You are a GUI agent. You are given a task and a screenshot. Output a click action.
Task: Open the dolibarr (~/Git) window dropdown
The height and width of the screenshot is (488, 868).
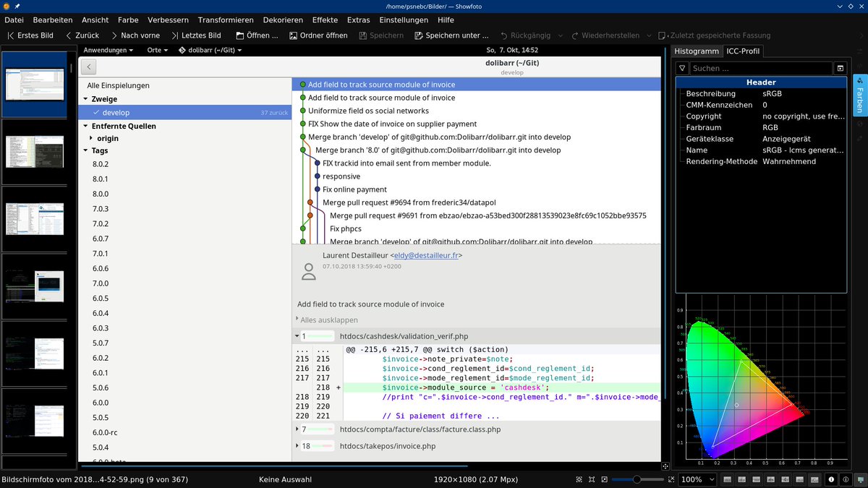pos(210,51)
